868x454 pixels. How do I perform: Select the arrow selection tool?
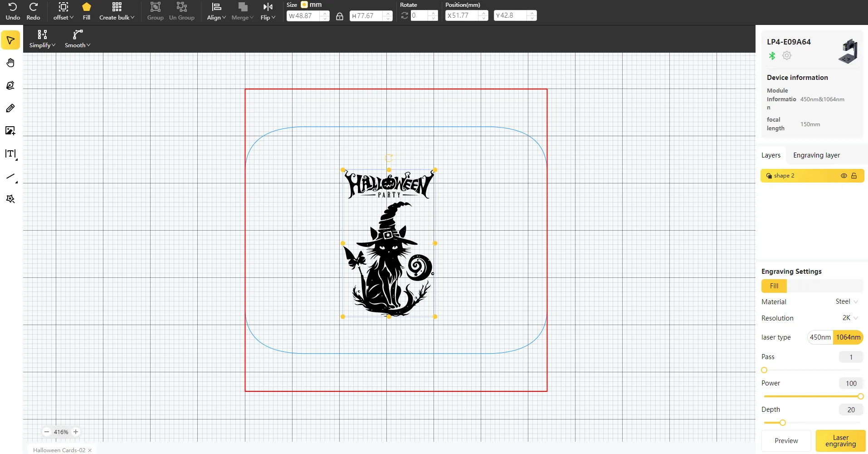(10, 40)
